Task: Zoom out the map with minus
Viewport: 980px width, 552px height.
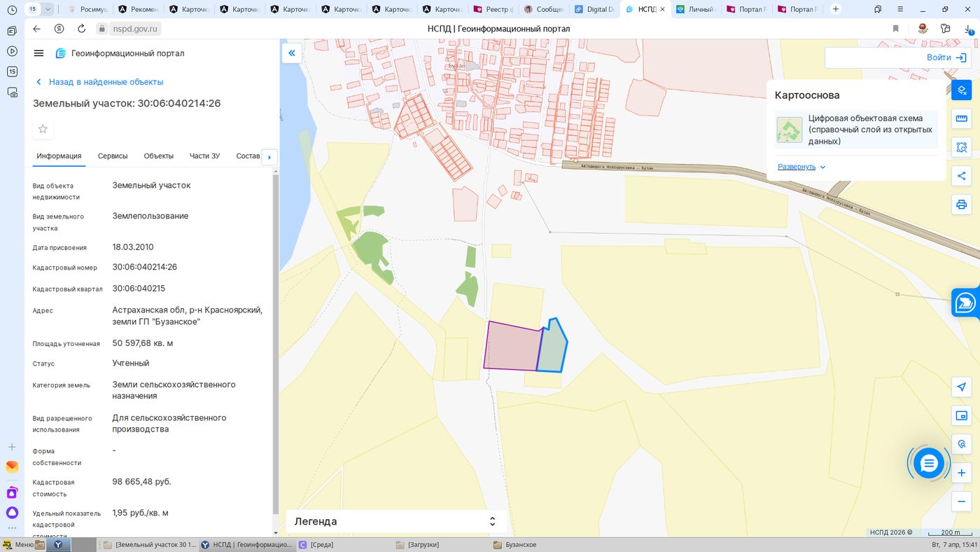Action: [x=962, y=502]
